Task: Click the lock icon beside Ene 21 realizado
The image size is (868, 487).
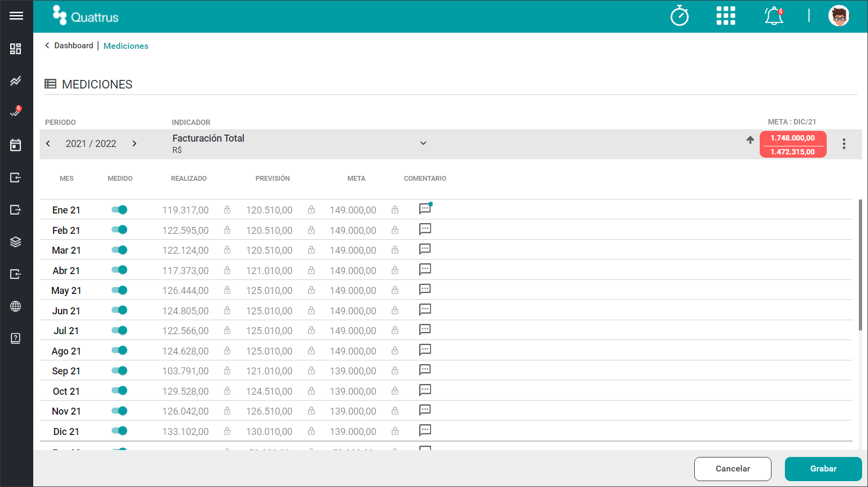Action: pyautogui.click(x=227, y=210)
